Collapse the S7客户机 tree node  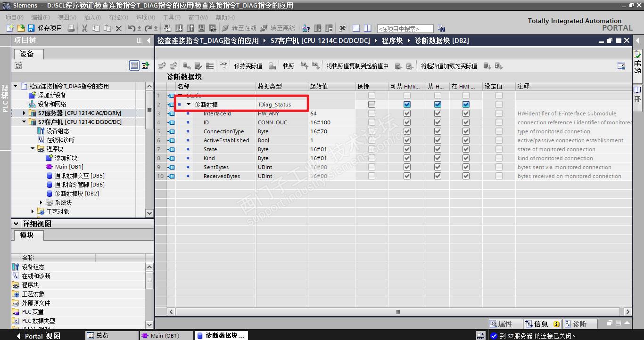coord(24,122)
